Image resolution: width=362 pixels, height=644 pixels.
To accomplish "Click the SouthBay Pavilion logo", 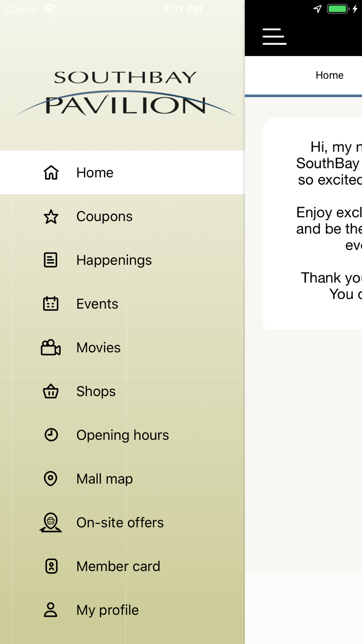I will tap(125, 93).
